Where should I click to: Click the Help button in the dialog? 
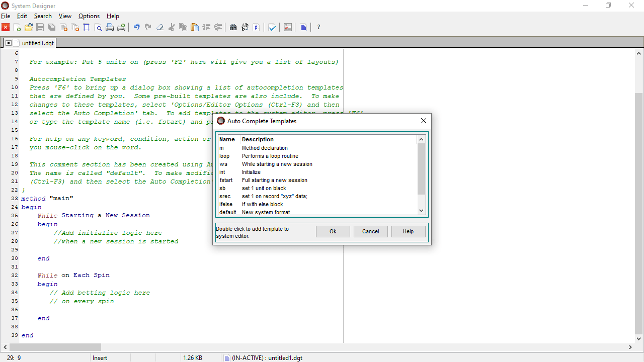pos(409,231)
